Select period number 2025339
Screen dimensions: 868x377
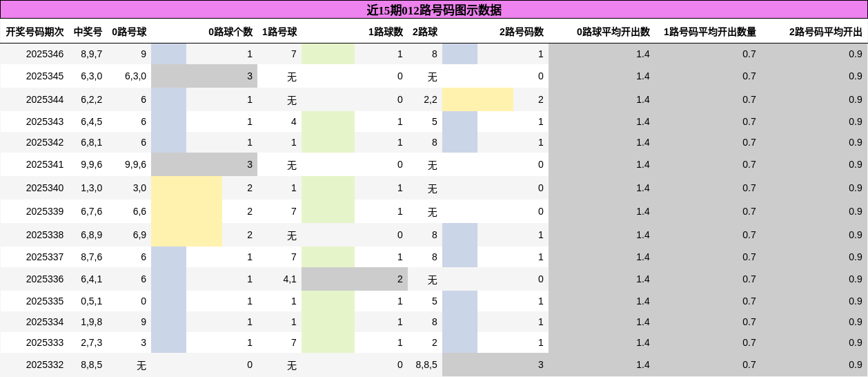point(45,211)
